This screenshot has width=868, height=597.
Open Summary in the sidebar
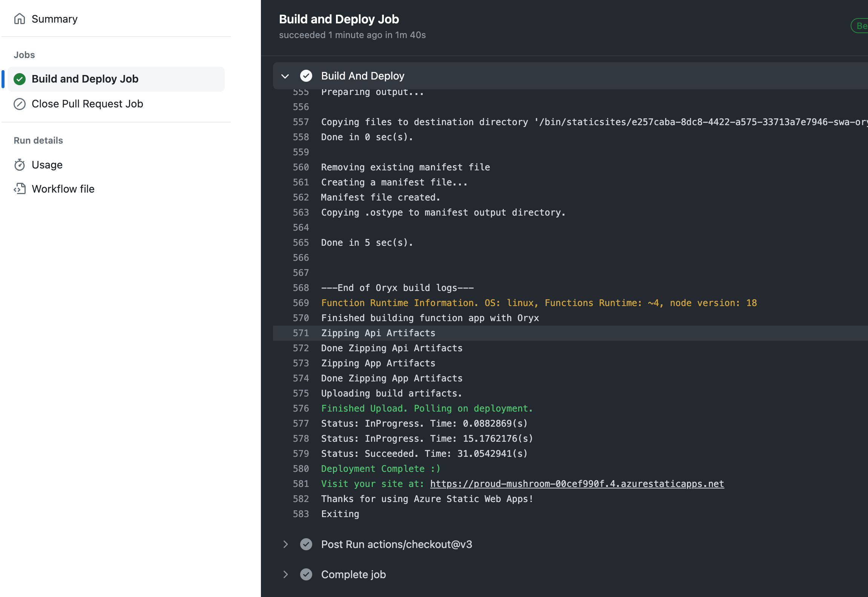[55, 19]
